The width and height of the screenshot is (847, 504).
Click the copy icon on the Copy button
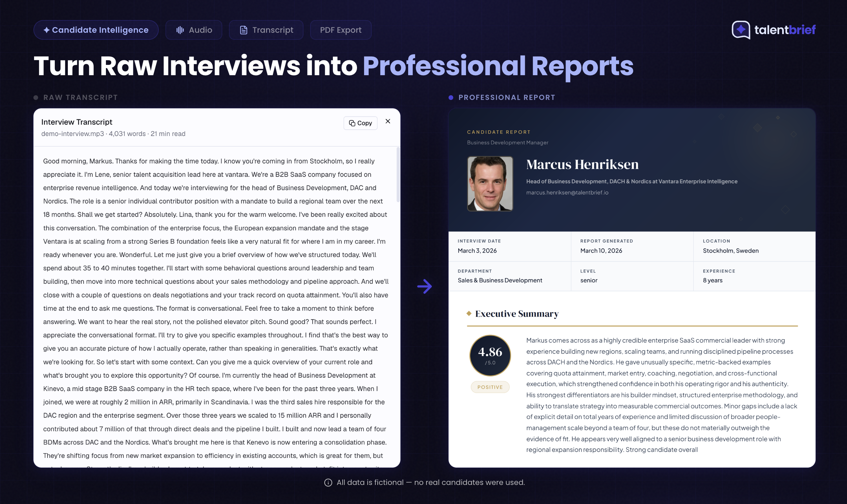(352, 123)
